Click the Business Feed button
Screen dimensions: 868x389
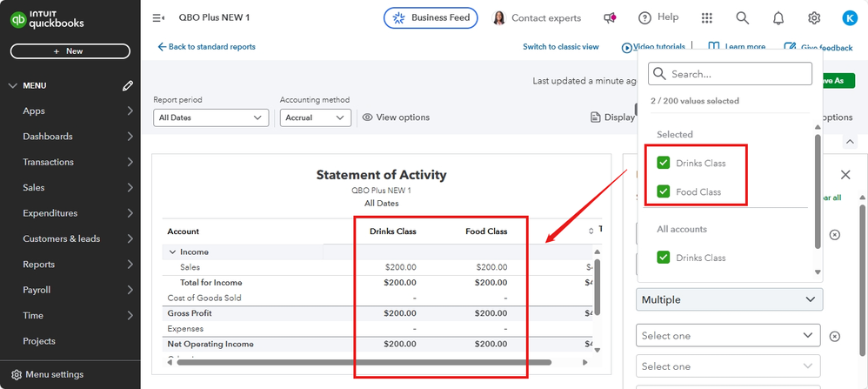430,17
